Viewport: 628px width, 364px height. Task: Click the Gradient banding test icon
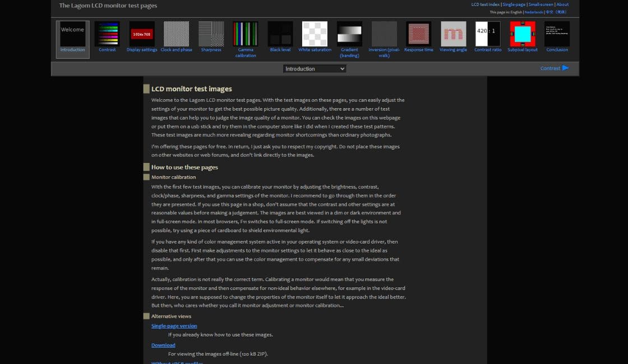tap(349, 34)
